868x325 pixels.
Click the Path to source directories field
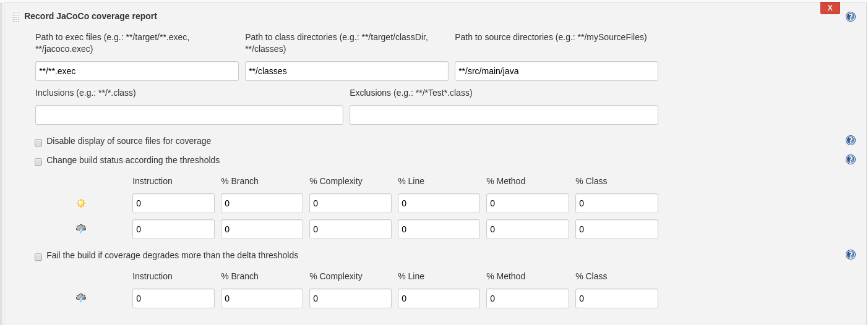(556, 71)
